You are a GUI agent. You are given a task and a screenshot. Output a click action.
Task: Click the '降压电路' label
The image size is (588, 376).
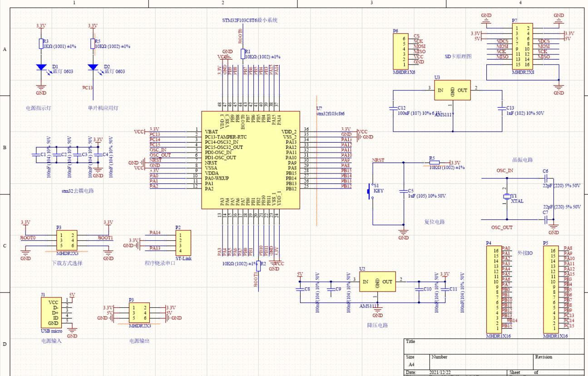point(378,325)
